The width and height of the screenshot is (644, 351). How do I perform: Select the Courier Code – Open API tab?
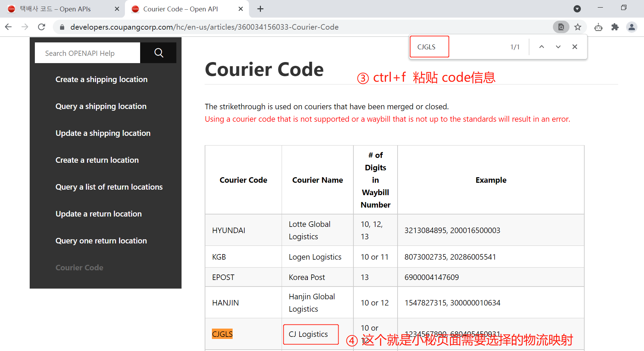[x=186, y=9]
